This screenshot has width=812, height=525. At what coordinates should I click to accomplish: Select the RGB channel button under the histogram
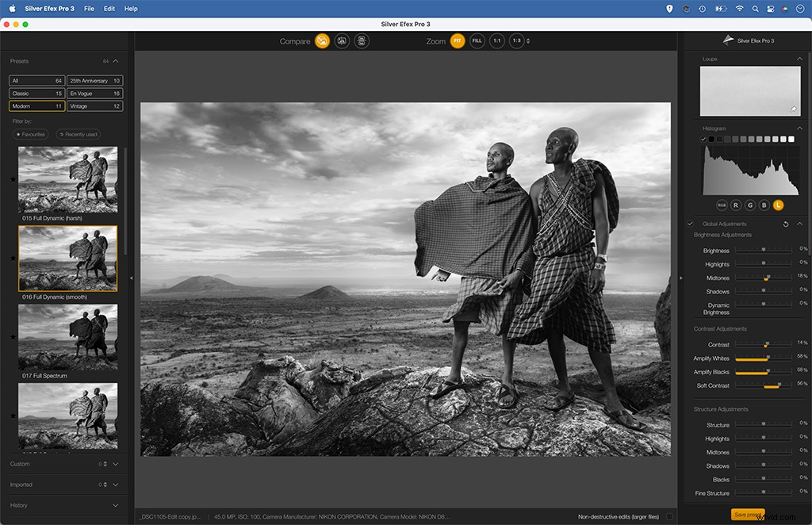[722, 204]
